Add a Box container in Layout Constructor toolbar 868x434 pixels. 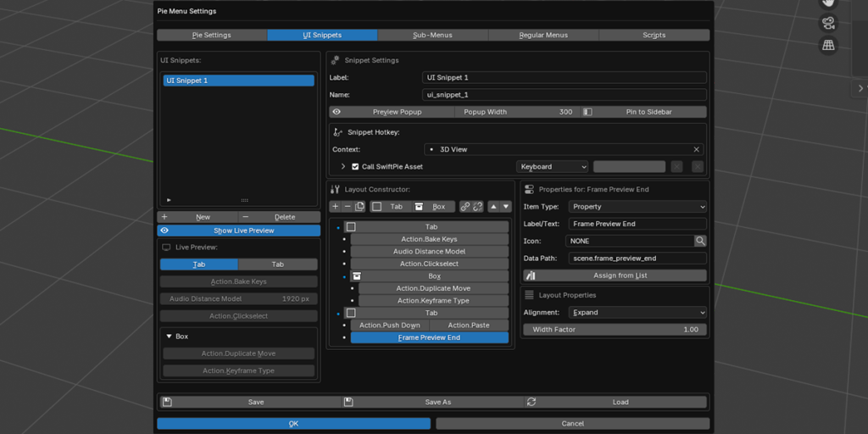click(x=433, y=207)
